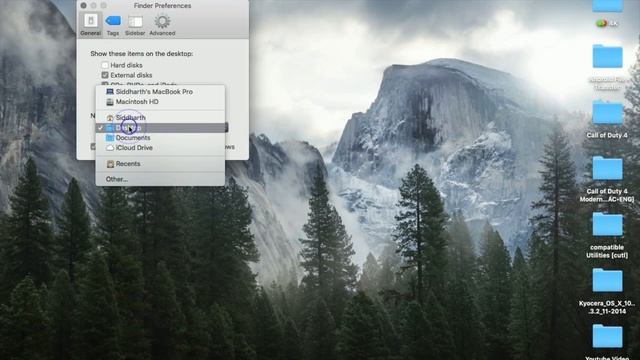Open the Sidebar preferences tab

pos(135,25)
